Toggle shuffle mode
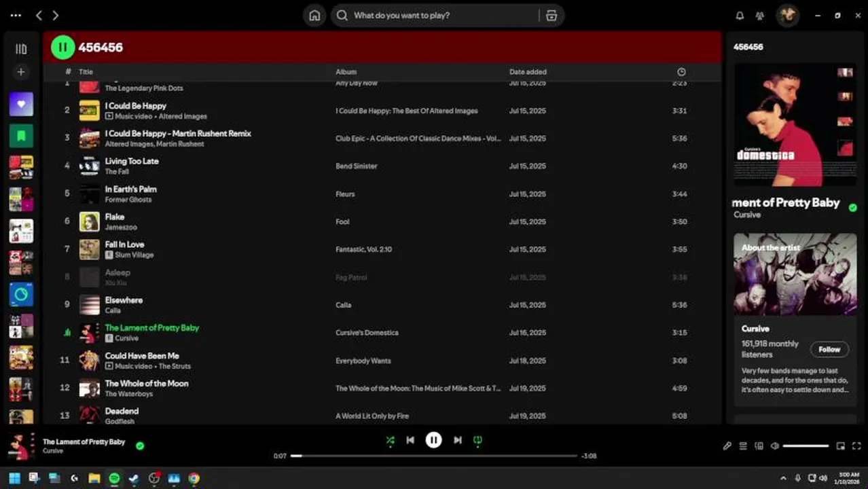The width and height of the screenshot is (868, 489). point(390,440)
